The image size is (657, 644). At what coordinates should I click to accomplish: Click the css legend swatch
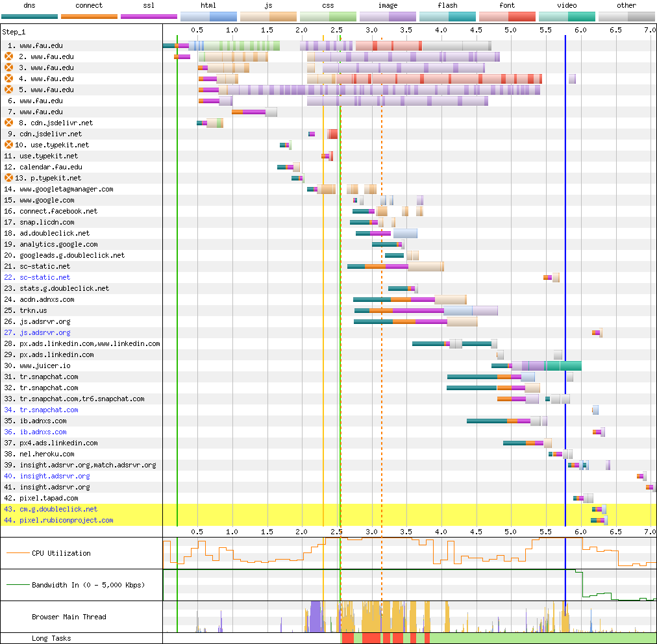pyautogui.click(x=328, y=17)
